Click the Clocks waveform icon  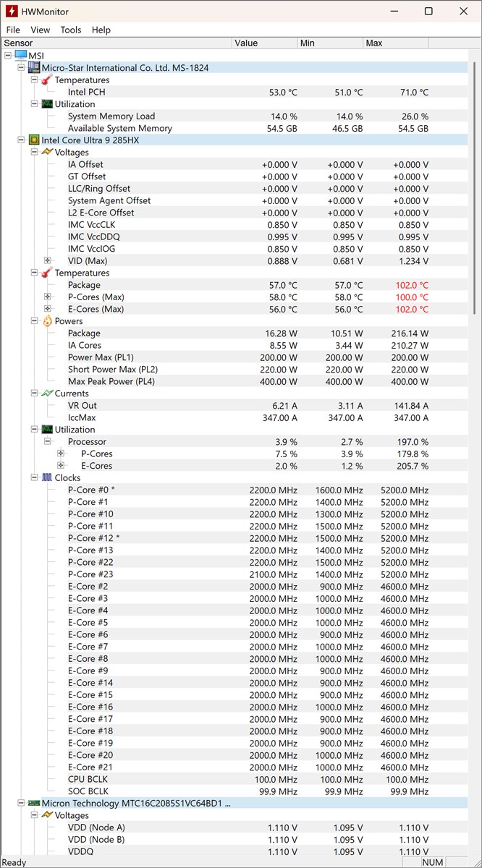click(x=47, y=478)
